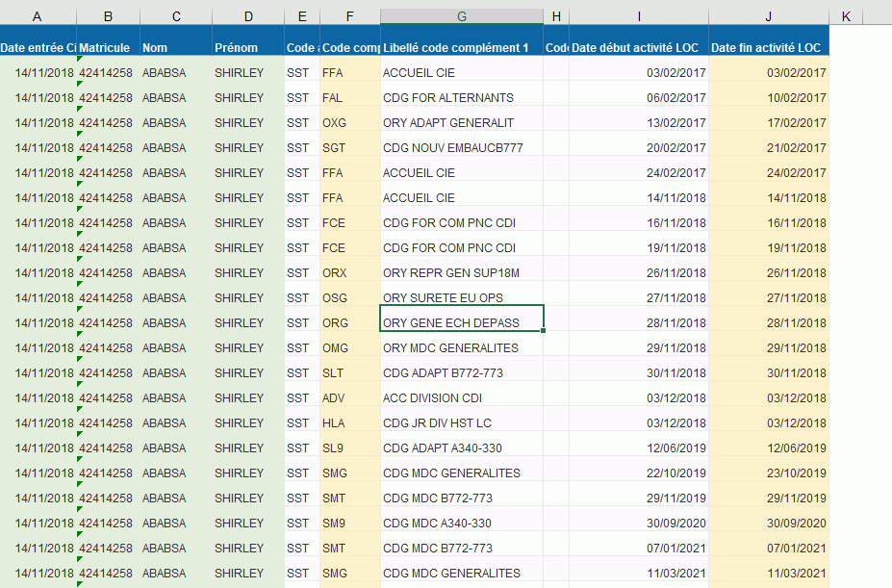Select 'Libellé code complément 1' header cell

(x=461, y=48)
